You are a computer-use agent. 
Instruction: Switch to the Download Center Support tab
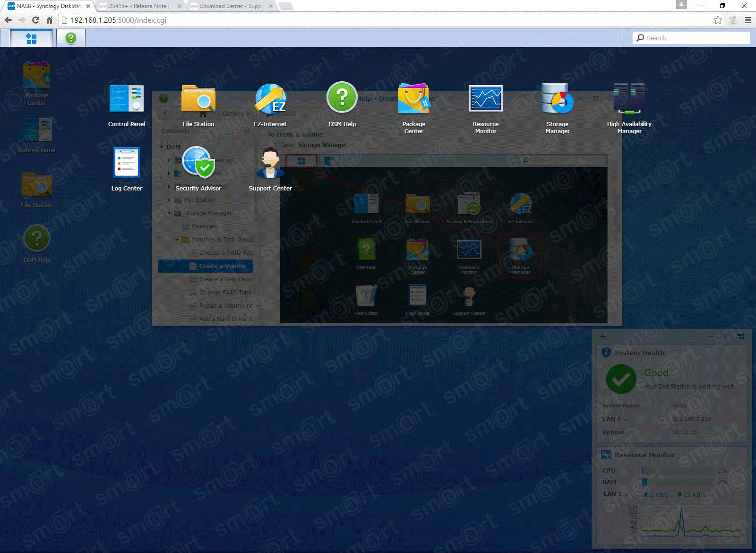(230, 6)
